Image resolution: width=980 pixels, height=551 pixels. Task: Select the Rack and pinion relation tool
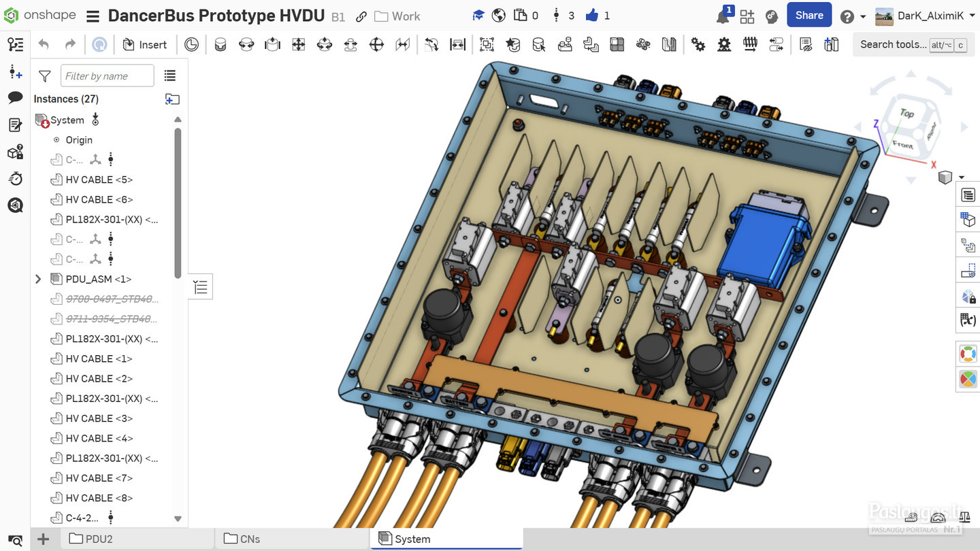(724, 45)
